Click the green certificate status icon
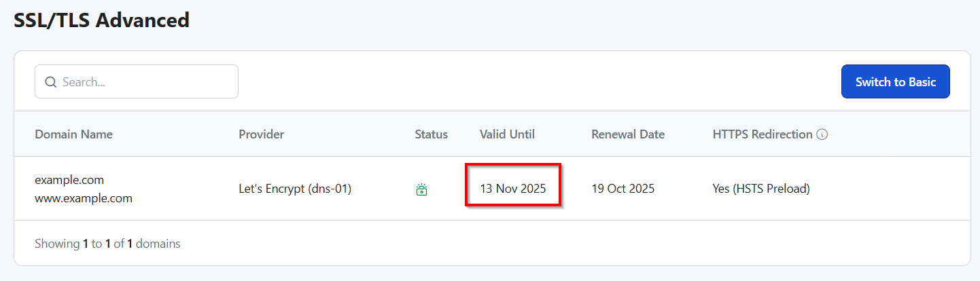Viewport: 980px width, 281px height. pos(421,189)
